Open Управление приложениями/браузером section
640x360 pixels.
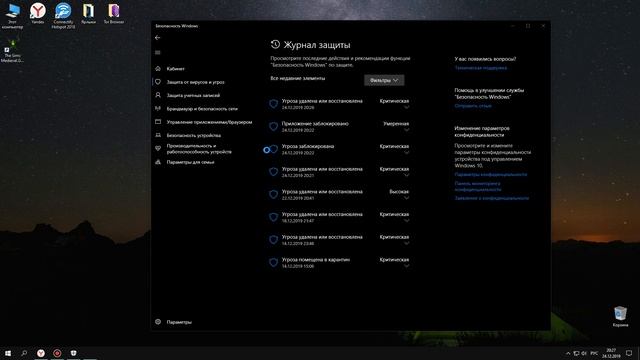tap(209, 122)
